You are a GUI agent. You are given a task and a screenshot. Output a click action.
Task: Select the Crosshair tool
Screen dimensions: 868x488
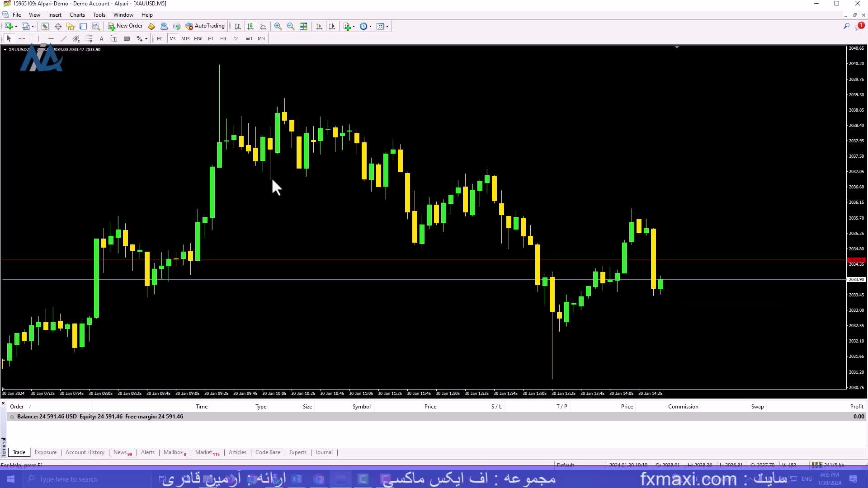point(22,39)
